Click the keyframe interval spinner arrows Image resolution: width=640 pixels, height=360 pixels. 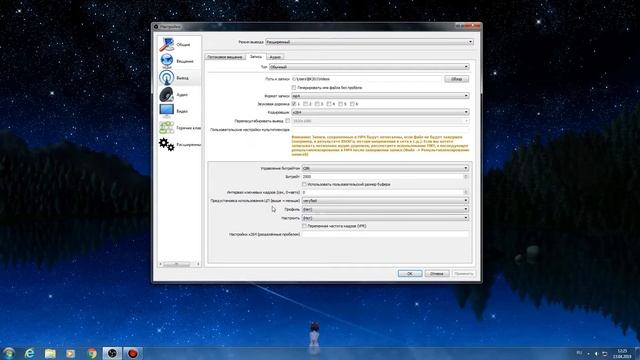pos(466,192)
